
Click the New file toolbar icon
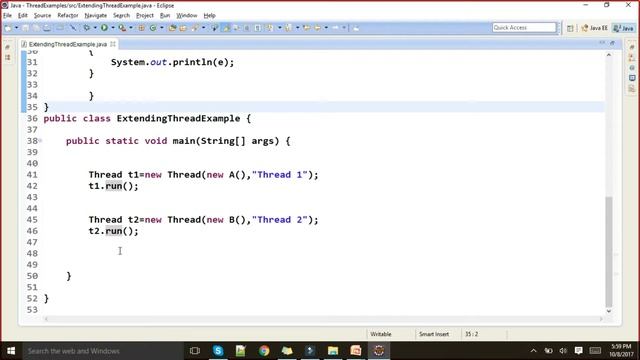(8, 28)
